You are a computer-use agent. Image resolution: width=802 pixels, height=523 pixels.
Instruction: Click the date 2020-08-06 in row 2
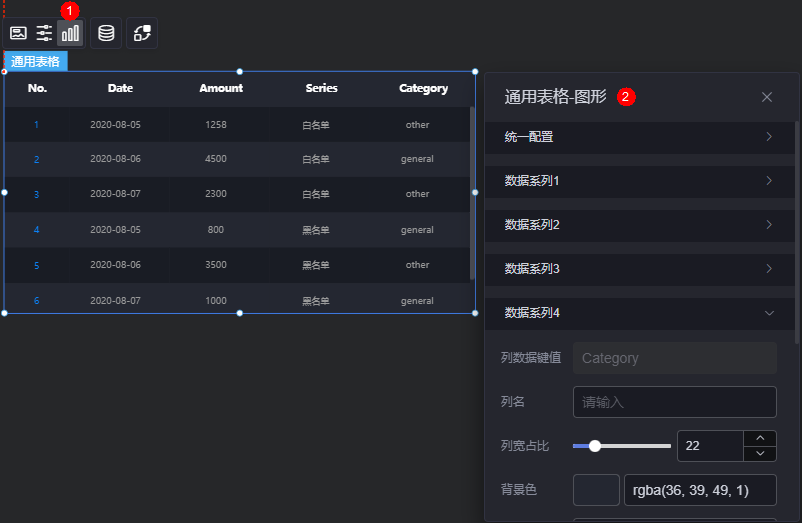point(115,159)
